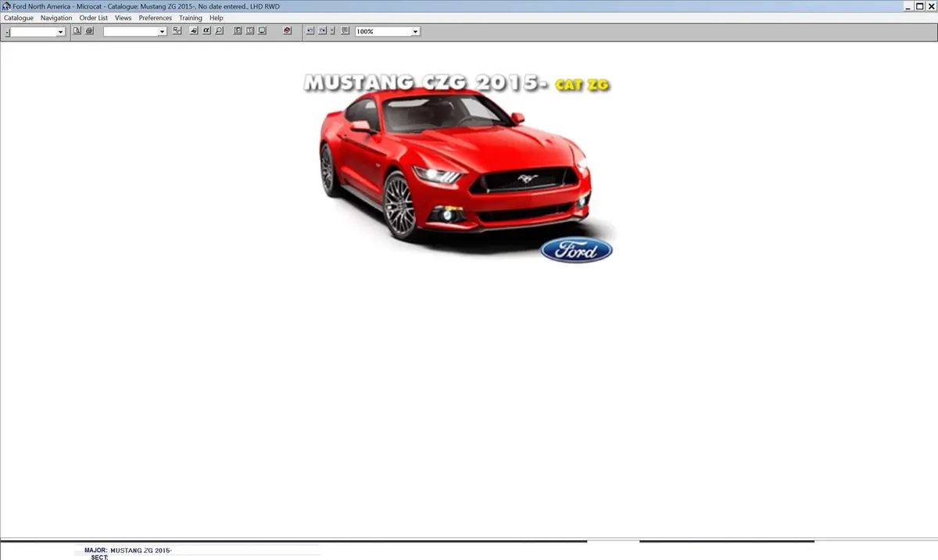Click the undo arrow toolbar icon
Image resolution: width=938 pixels, height=560 pixels.
coord(310,31)
